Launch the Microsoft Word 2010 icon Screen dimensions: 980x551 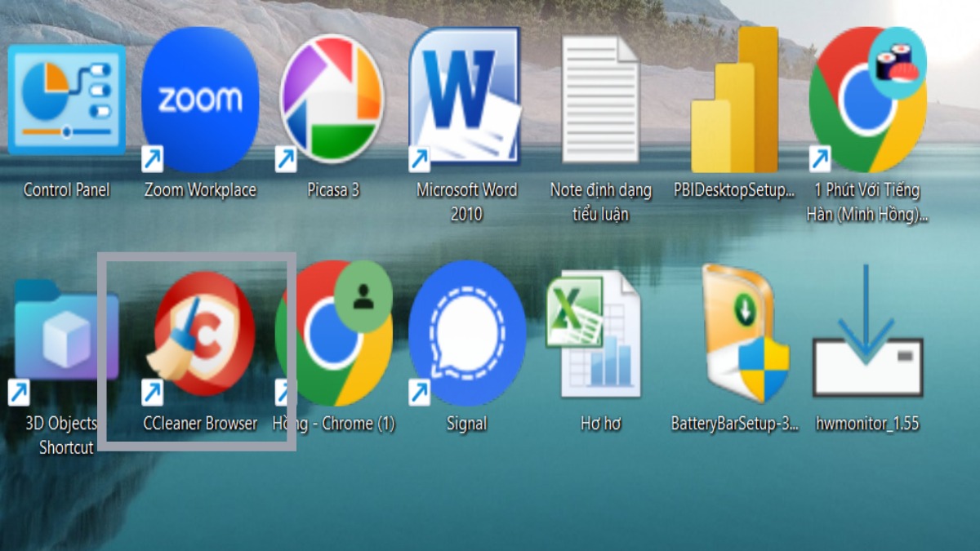465,97
